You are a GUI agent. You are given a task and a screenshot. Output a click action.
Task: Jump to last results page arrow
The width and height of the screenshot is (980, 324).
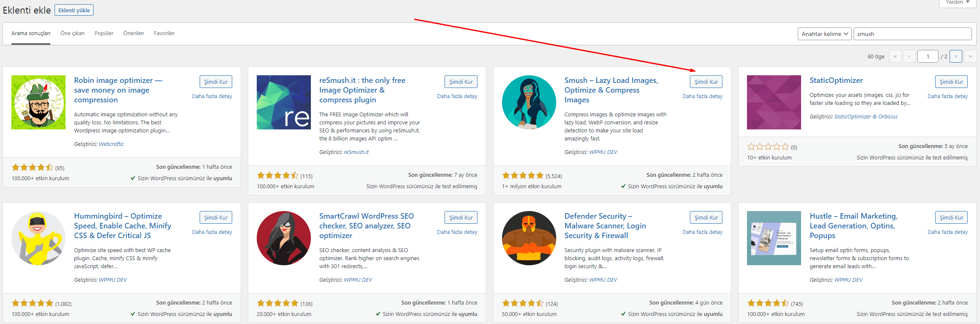970,56
